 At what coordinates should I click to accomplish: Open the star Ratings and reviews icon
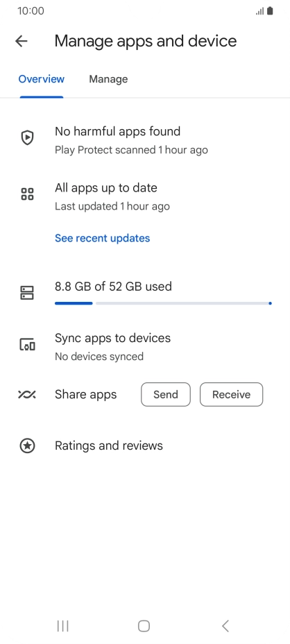(x=27, y=446)
